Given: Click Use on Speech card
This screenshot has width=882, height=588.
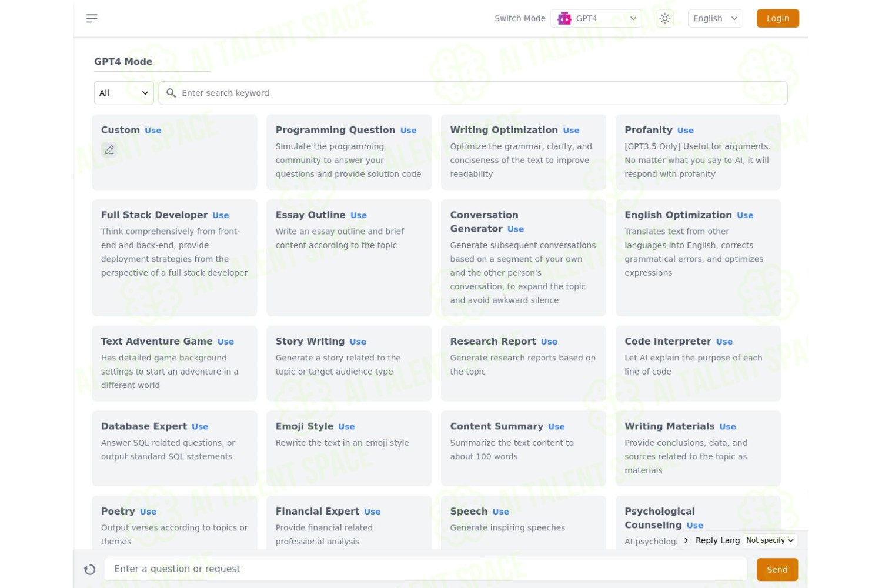Looking at the screenshot, I should click(x=501, y=512).
